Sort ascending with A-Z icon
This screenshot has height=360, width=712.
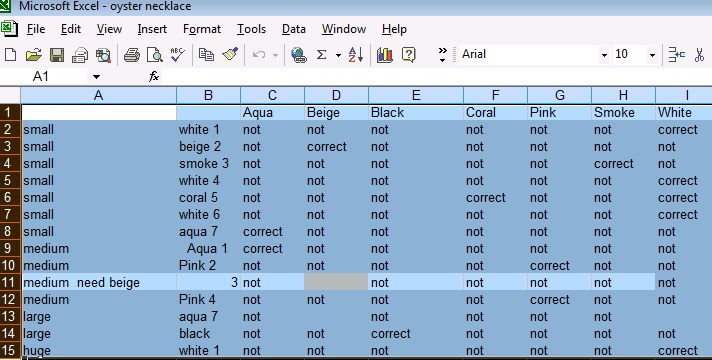click(x=356, y=55)
